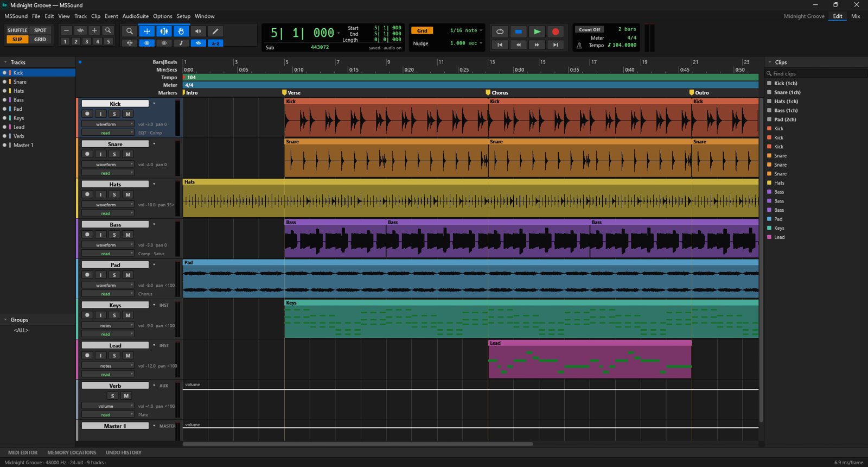This screenshot has width=868, height=467.
Task: Open Lead track automation read dropdown
Action: pos(107,374)
